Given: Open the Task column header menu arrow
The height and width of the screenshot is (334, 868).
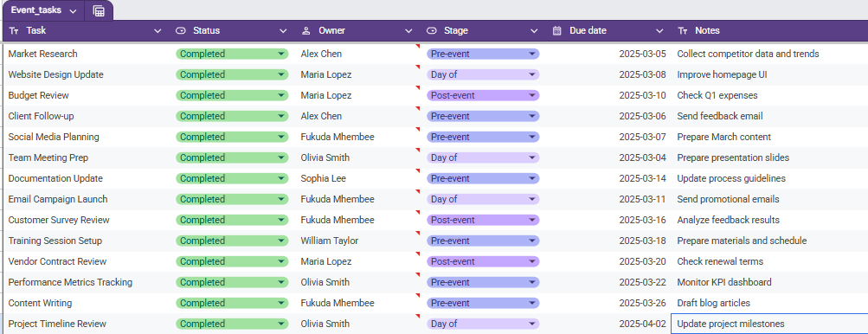Looking at the screenshot, I should [158, 31].
